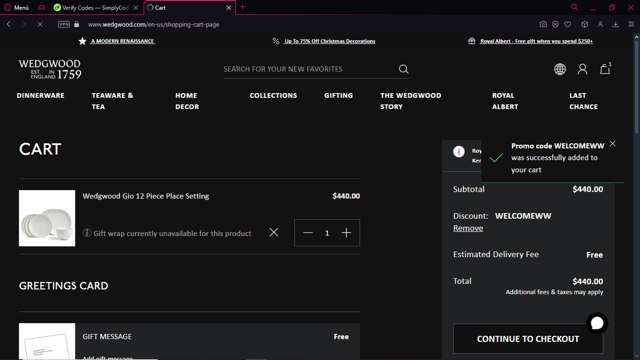
Task: Click the percent icon promo
Action: point(276,41)
